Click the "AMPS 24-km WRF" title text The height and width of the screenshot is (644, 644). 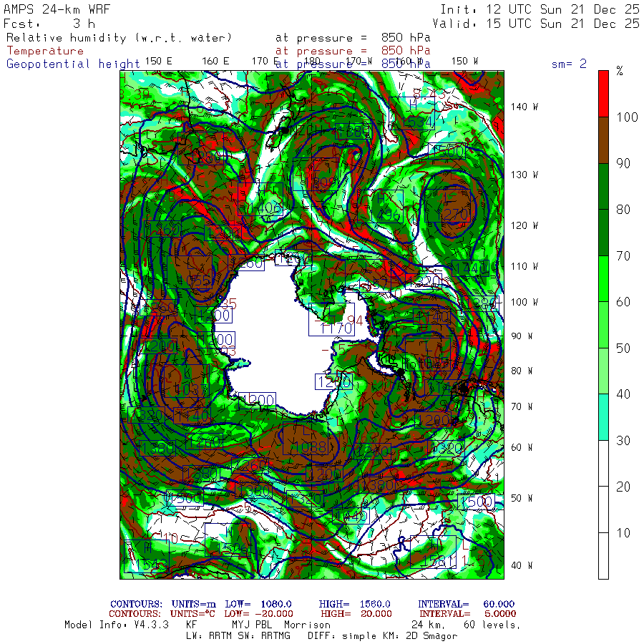tap(57, 9)
